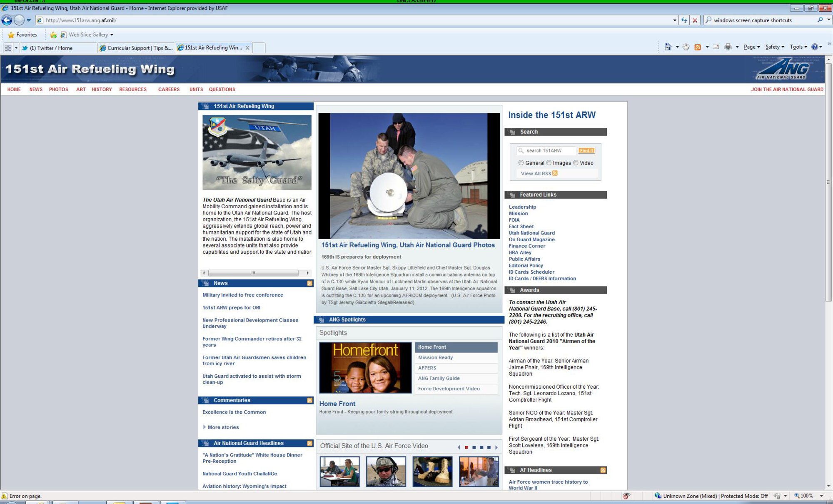Click the RSS icon on Commentaries header
This screenshot has height=504, width=833.
click(x=309, y=400)
